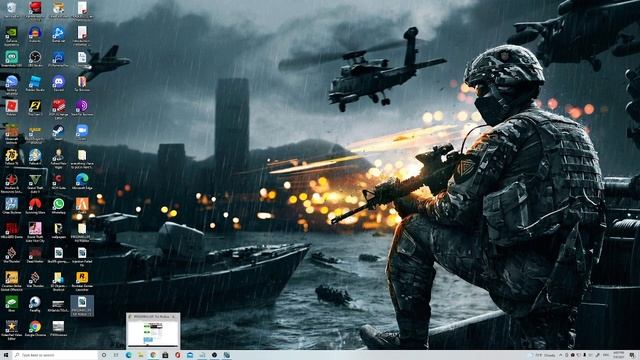Open the Audacity desktop shortcut

click(x=35, y=34)
